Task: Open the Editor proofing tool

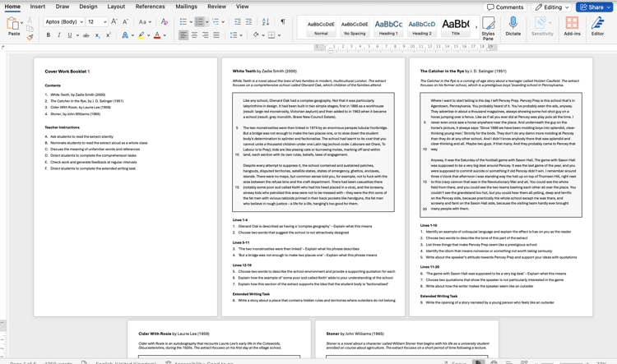Action: 597,27
